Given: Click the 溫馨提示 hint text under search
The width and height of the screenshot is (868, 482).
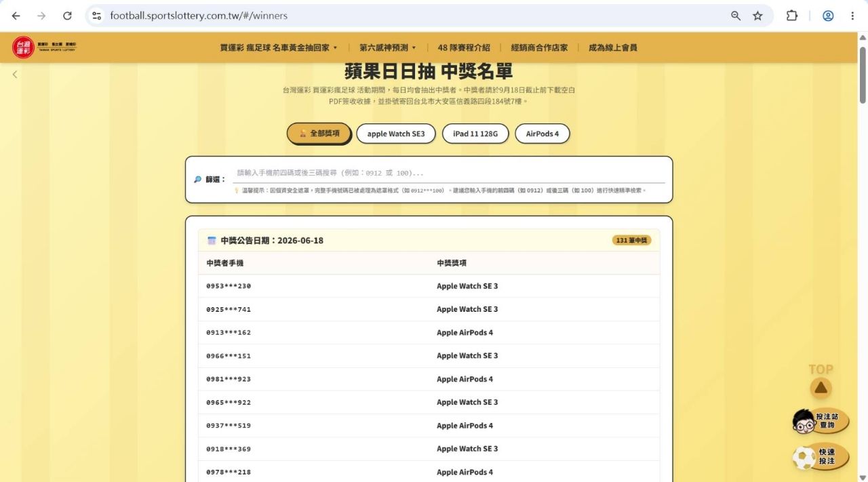Looking at the screenshot, I should click(x=440, y=191).
